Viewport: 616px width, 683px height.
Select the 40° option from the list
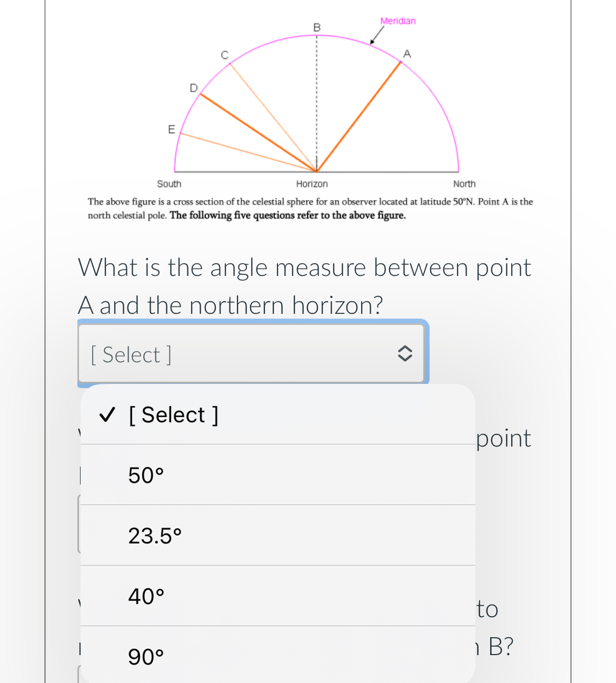(x=145, y=595)
